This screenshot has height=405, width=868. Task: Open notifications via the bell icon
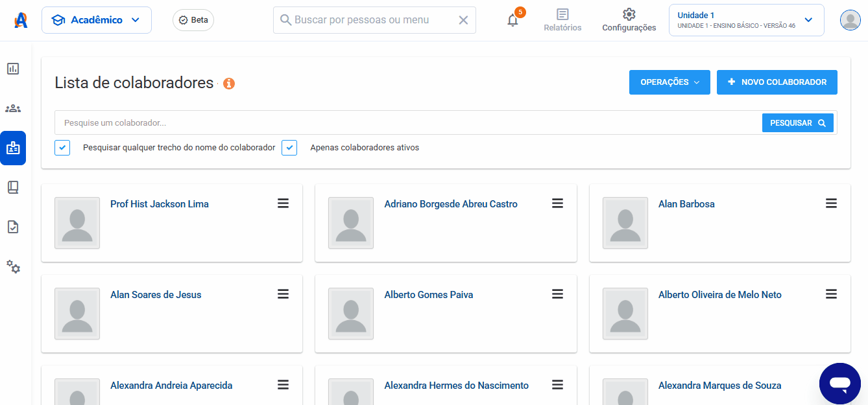point(512,20)
